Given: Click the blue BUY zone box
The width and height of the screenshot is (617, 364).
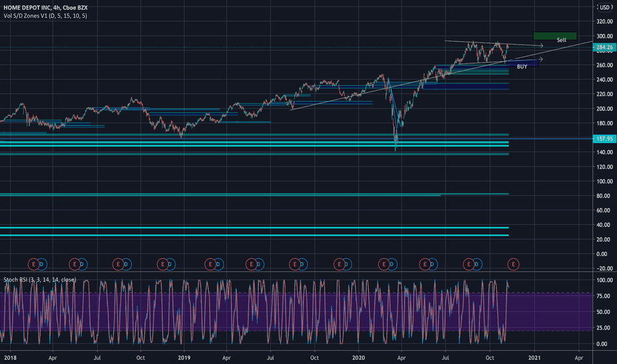Looking at the screenshot, I should coord(522,64).
